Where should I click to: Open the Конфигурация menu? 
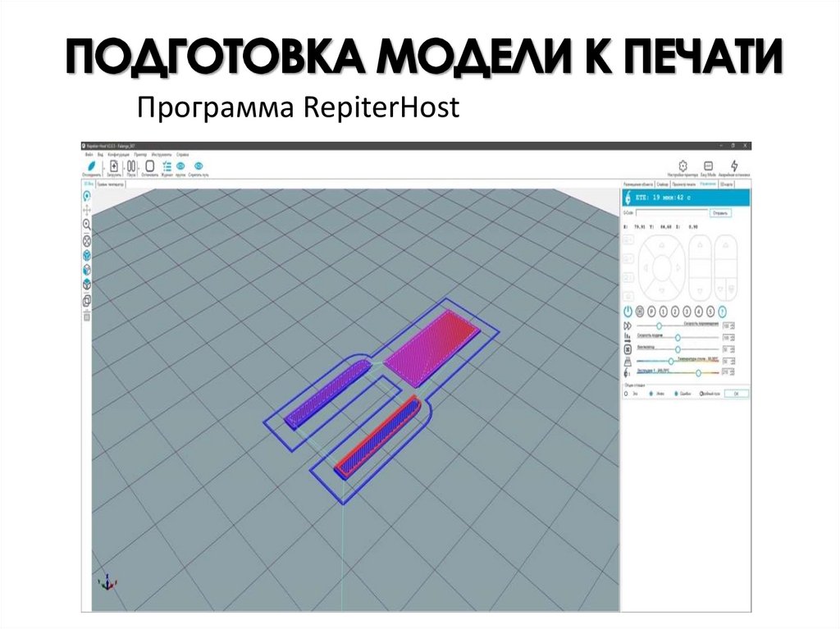(118, 155)
